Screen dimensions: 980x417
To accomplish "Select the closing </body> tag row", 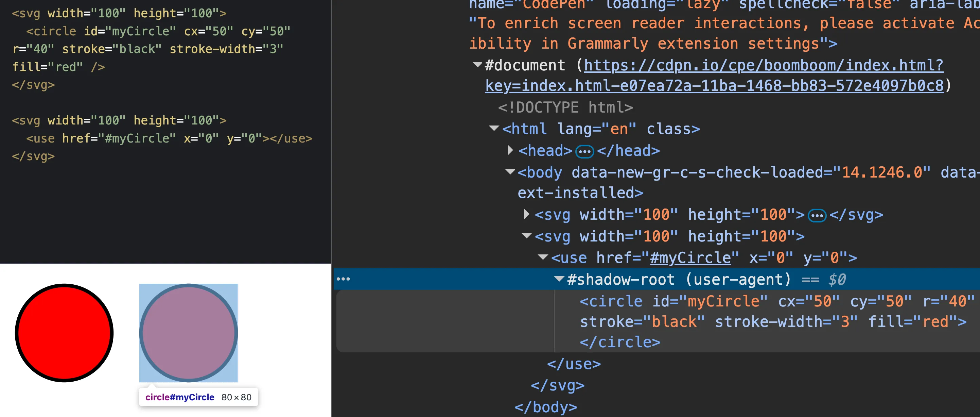I will point(545,407).
